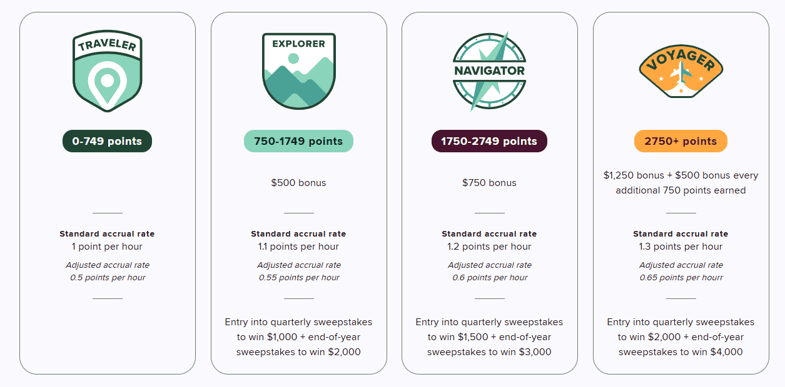
Task: Click the Voyager airplane badge icon
Action: 681,71
